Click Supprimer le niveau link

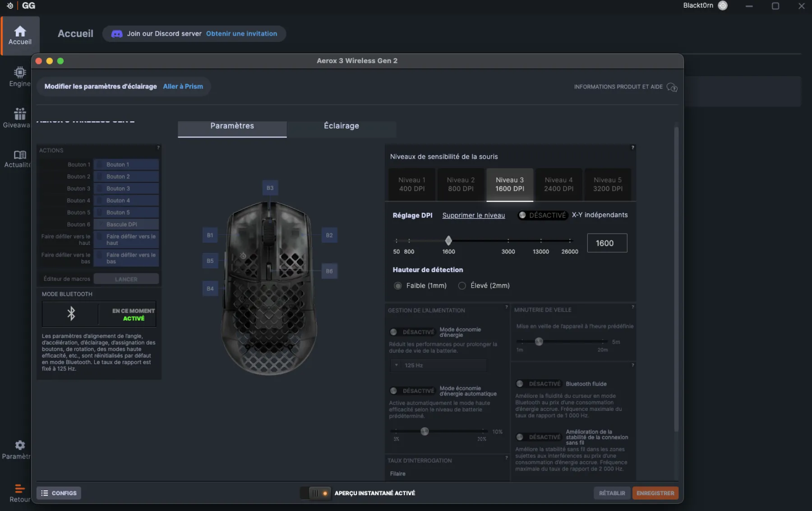(x=474, y=216)
